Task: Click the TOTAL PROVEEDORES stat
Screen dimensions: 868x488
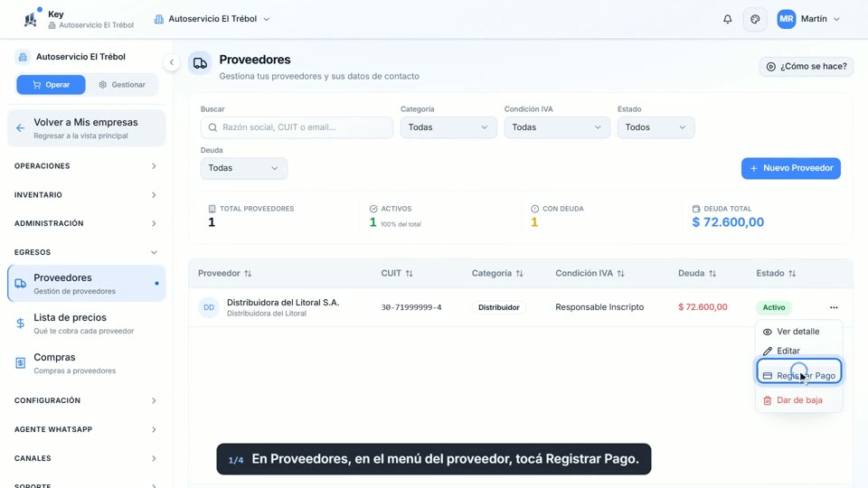Action: pyautogui.click(x=251, y=216)
